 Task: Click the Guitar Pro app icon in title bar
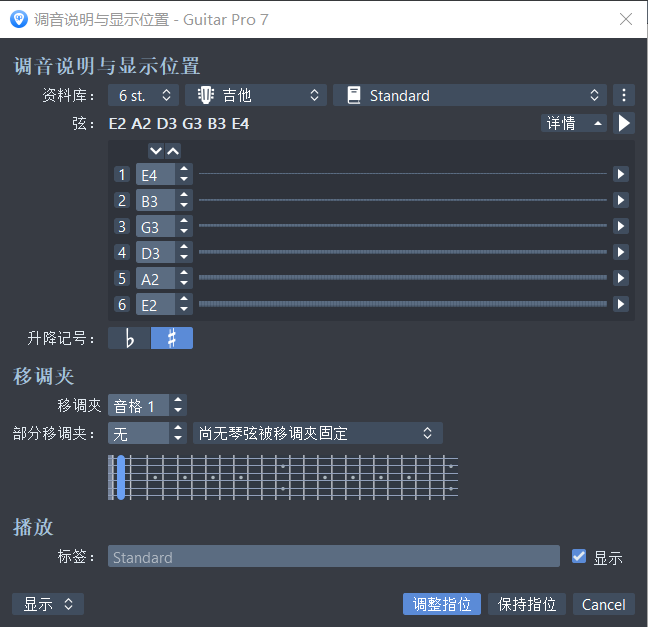pyautogui.click(x=19, y=19)
